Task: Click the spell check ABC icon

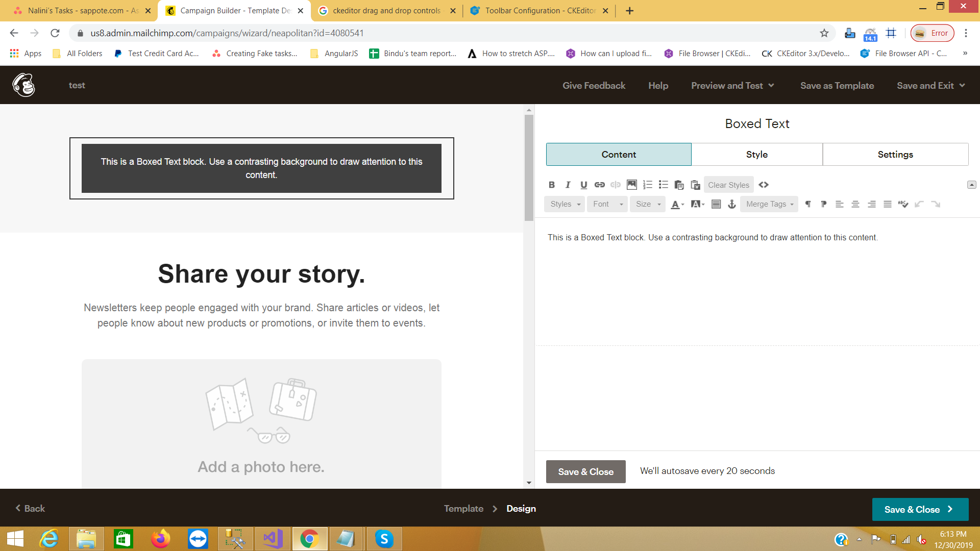Action: coord(903,204)
